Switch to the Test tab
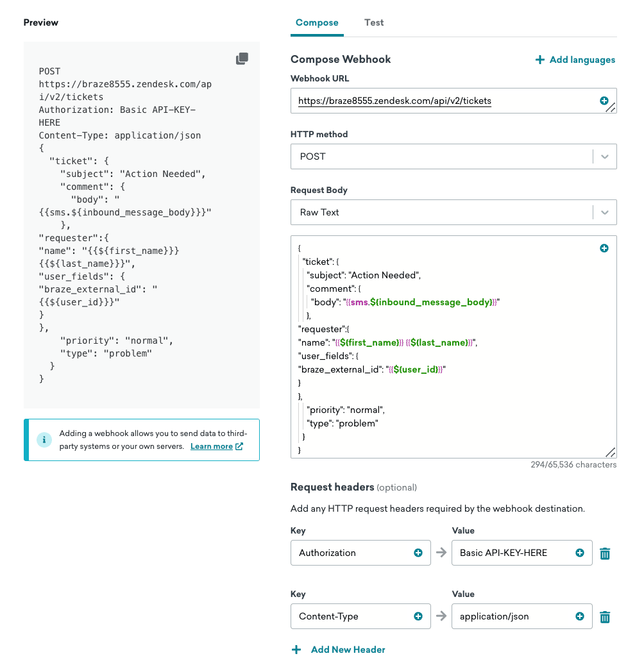 (374, 22)
